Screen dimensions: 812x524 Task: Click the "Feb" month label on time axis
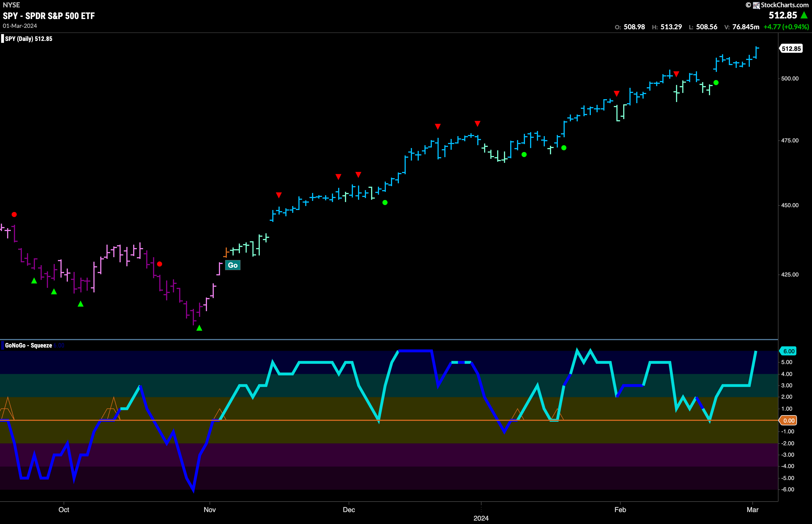[x=620, y=510]
